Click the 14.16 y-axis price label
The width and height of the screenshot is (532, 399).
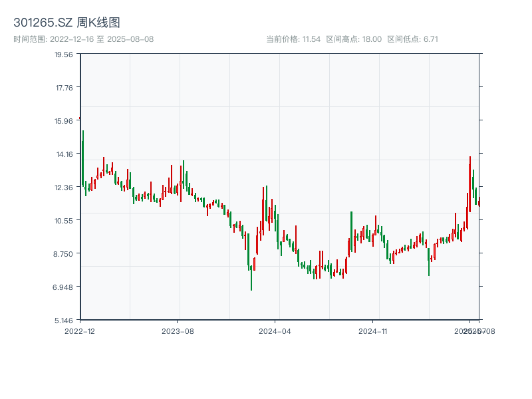[64, 154]
